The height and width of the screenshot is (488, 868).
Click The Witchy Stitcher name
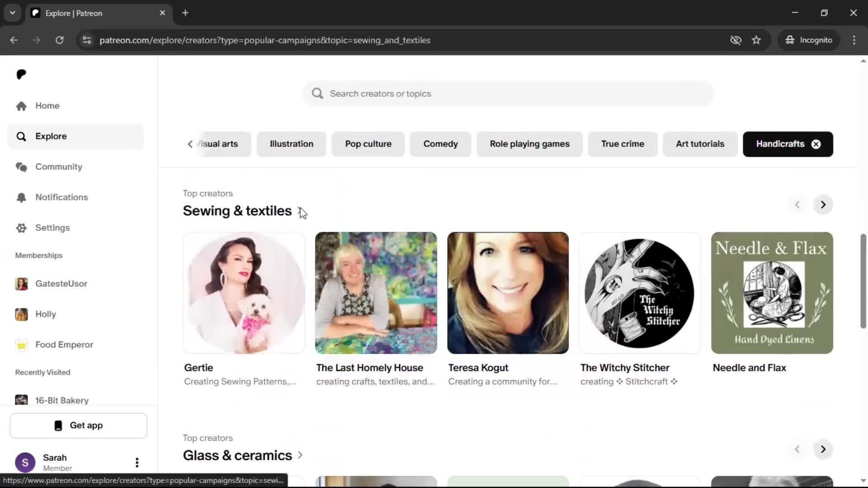625,368
